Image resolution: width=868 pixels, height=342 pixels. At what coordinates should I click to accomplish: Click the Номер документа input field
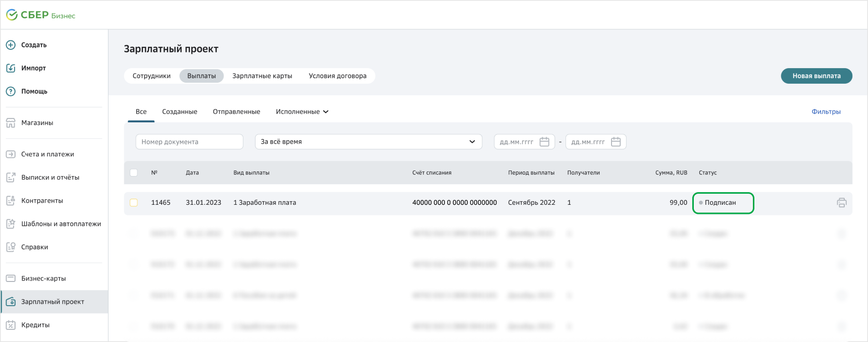pos(189,142)
